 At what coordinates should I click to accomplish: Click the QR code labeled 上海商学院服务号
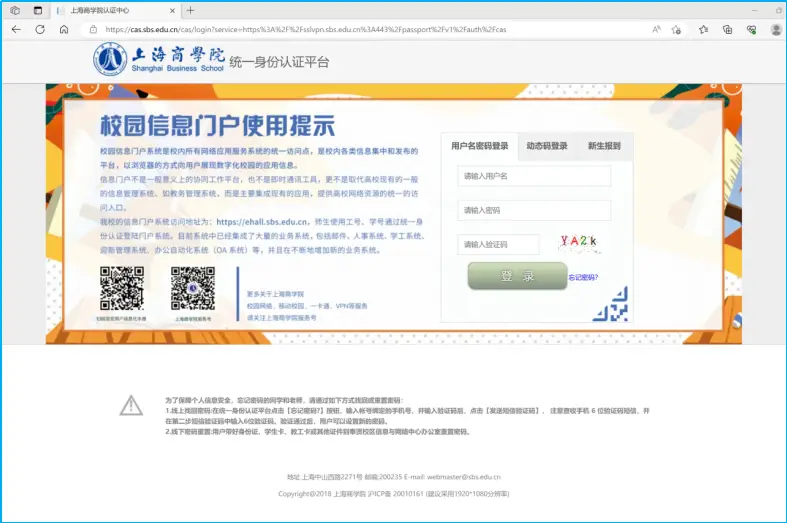tap(193, 288)
